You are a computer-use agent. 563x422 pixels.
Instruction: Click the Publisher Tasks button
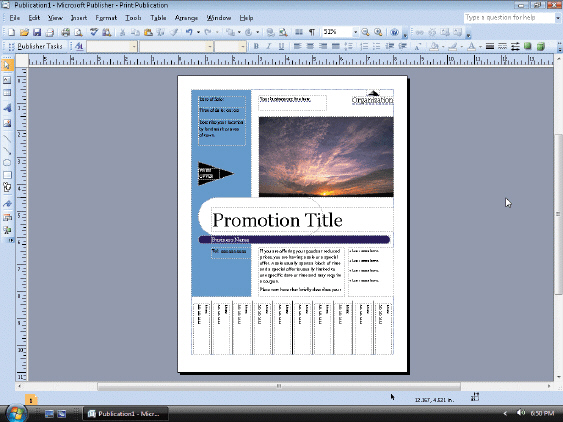[36, 46]
